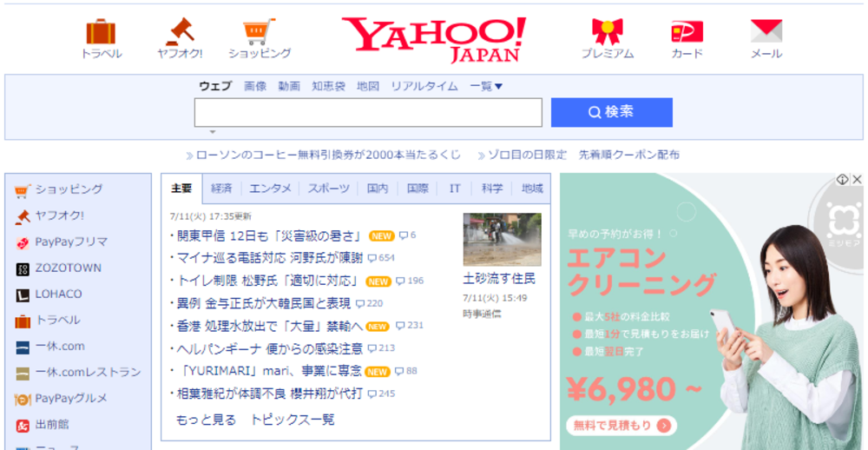
Task: Open the ヤフオク! gavel icon in header
Action: tap(180, 31)
